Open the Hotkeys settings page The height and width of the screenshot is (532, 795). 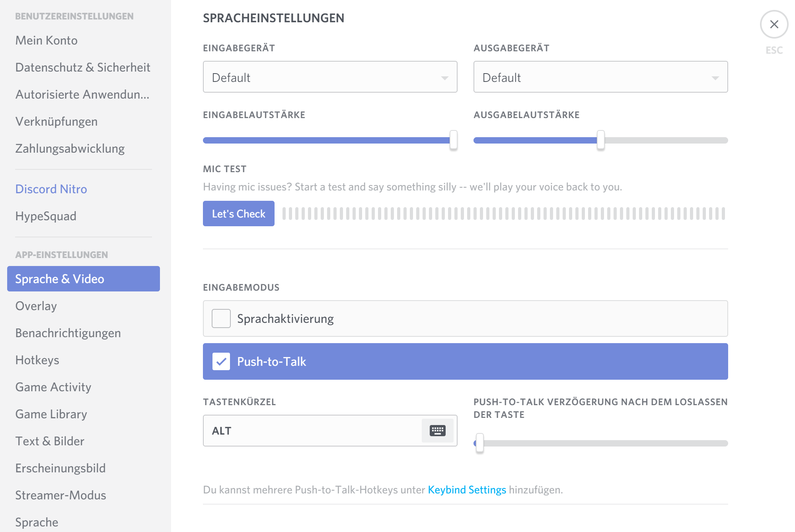[37, 360]
